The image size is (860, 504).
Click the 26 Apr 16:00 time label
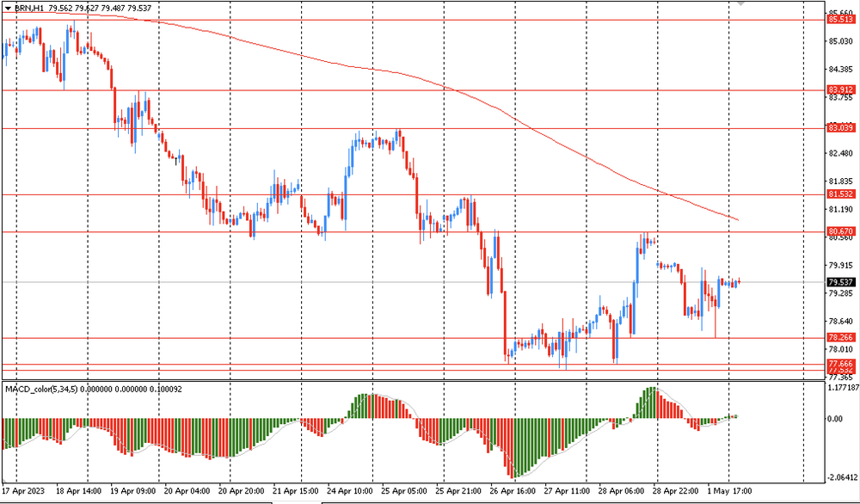click(514, 490)
